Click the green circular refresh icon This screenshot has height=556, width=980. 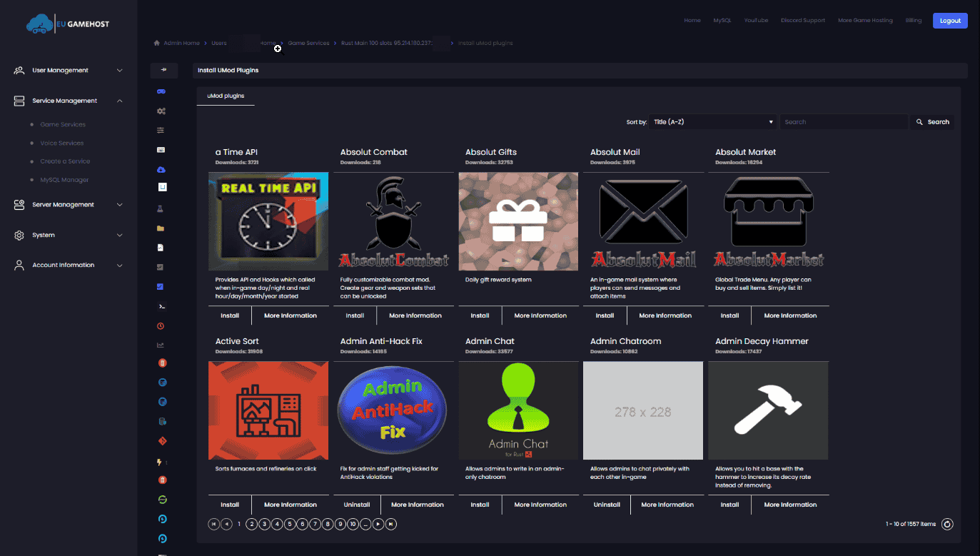(162, 500)
